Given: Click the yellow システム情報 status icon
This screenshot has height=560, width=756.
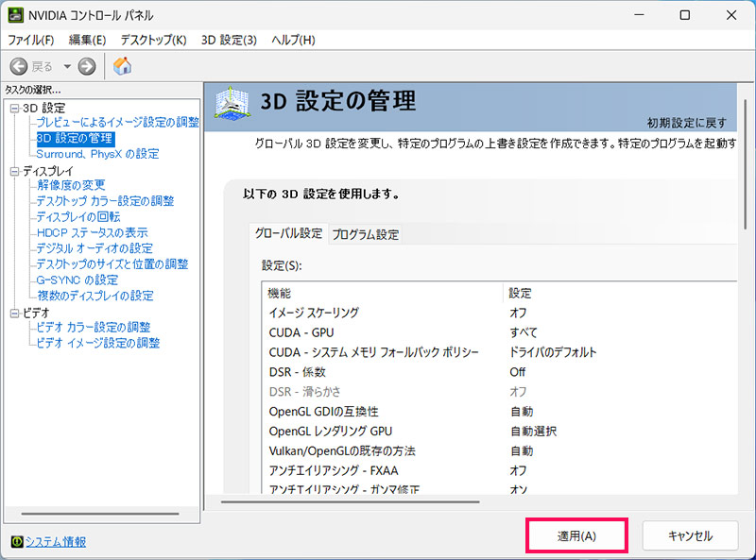Looking at the screenshot, I should click(x=19, y=542).
